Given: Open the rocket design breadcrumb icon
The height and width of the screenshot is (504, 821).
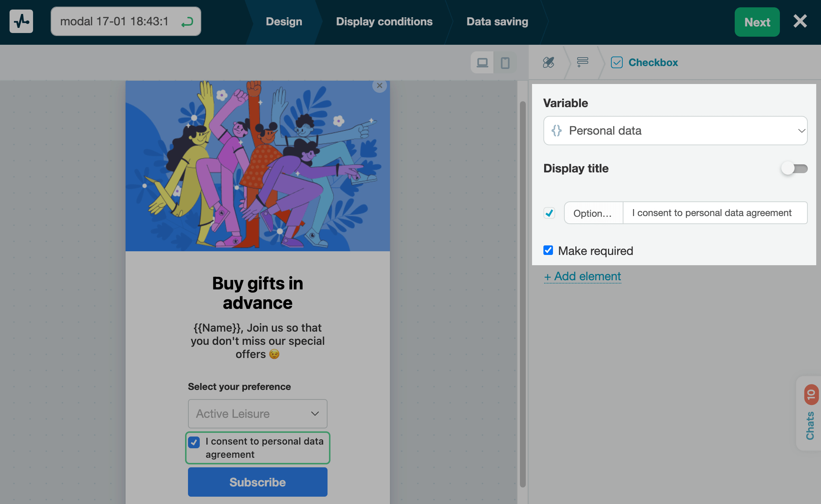Looking at the screenshot, I should coord(549,62).
